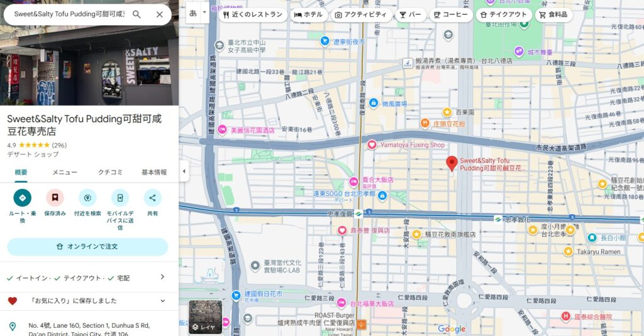Image resolution: width=644 pixels, height=336 pixels.
Task: Switch to the クチコミ reviews tab
Action: point(110,172)
